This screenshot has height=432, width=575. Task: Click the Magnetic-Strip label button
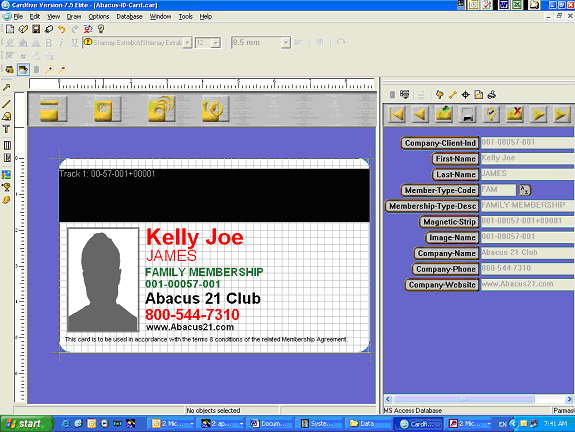coord(449,222)
